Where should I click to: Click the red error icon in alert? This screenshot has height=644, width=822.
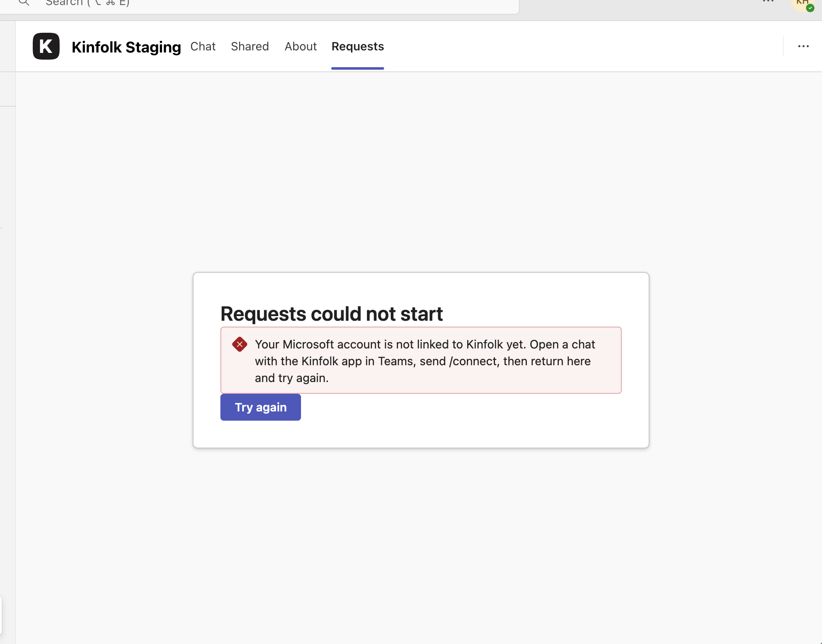coord(240,344)
